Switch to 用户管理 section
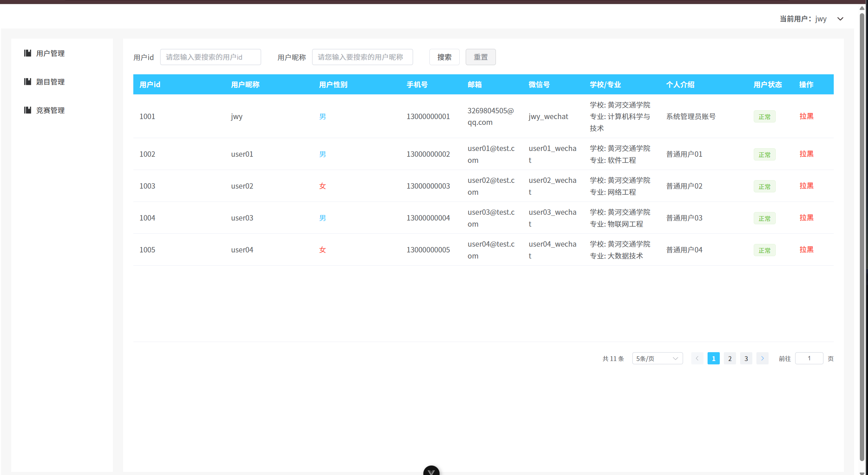 50,53
